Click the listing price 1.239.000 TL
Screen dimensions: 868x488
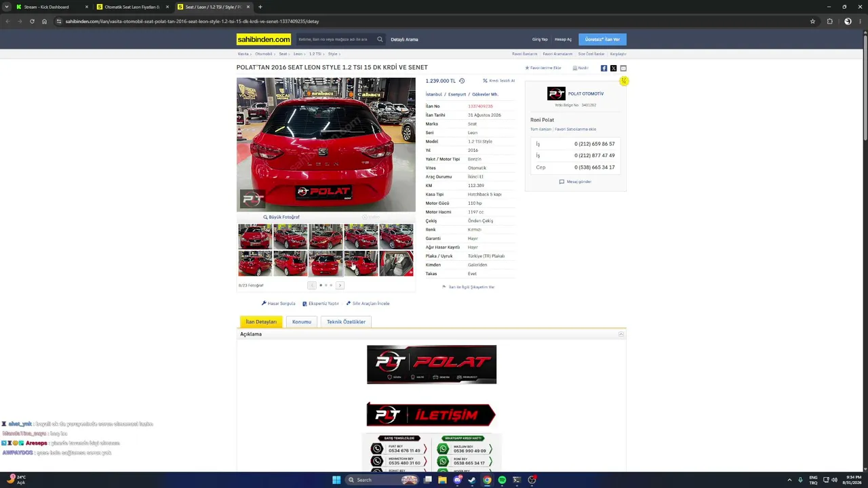(x=441, y=81)
